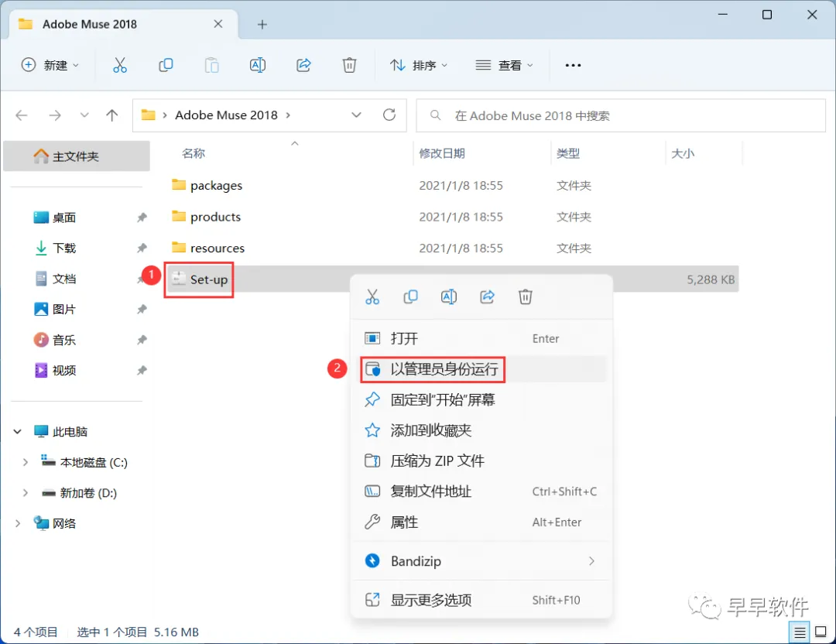Image resolution: width=836 pixels, height=644 pixels.
Task: Click the Cut icon in top toolbar
Action: click(x=120, y=65)
